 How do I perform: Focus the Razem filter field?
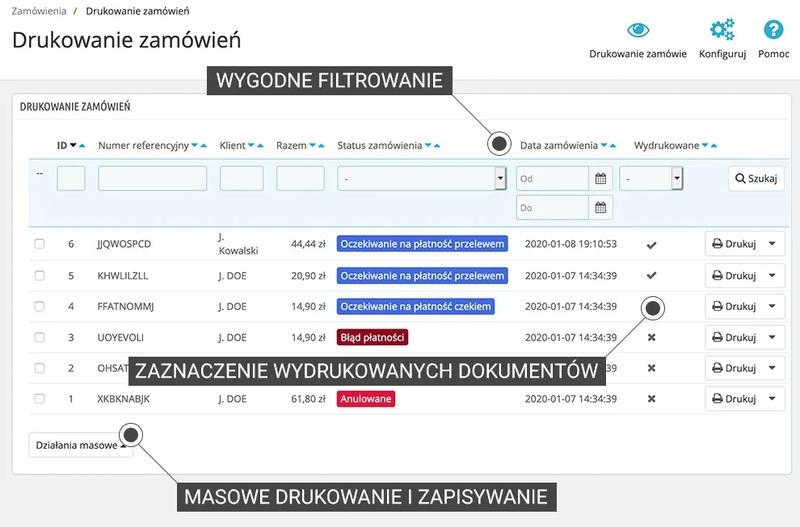[x=301, y=179]
